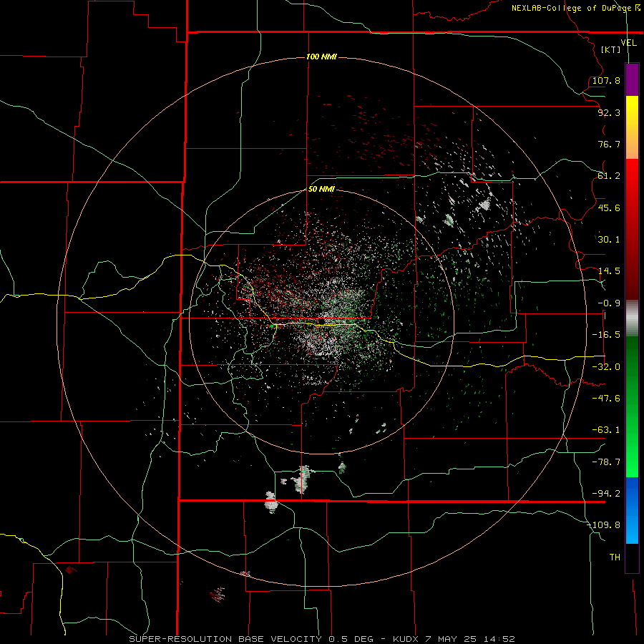Click the 7 MAY 25 14:52 timestamp
Image resolution: width=644 pixels, height=644 pixels.
[x=471, y=639]
